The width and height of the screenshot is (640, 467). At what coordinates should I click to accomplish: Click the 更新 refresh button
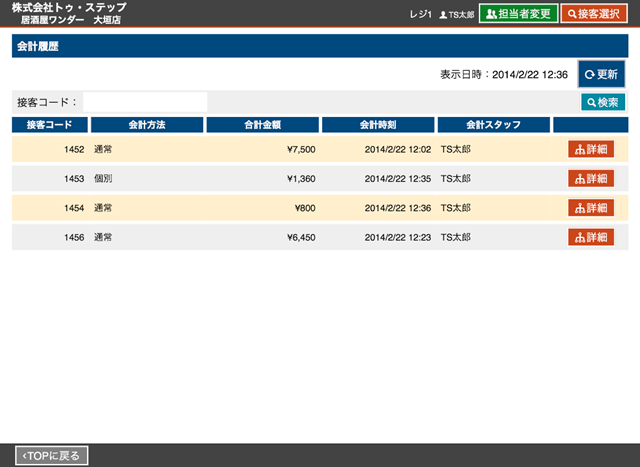[601, 75]
